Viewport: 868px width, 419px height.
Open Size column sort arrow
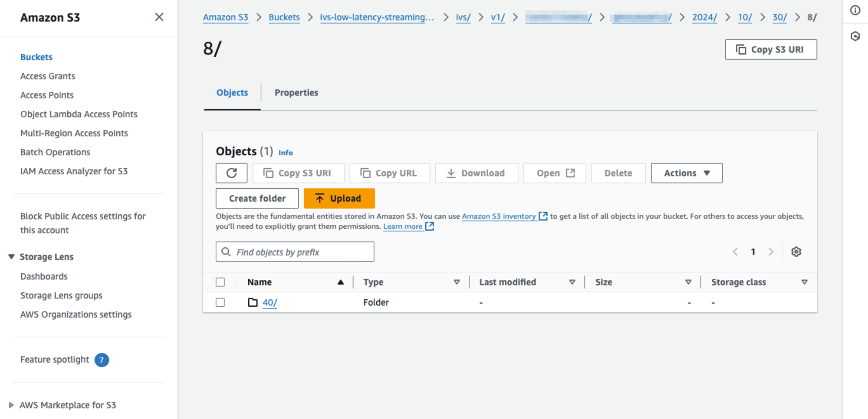688,282
